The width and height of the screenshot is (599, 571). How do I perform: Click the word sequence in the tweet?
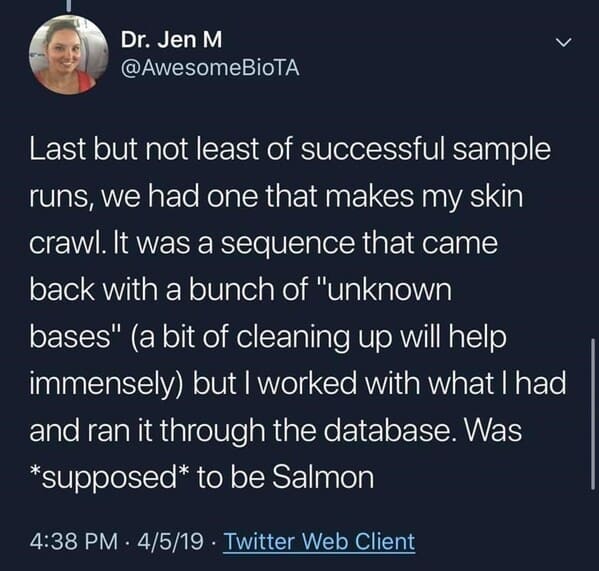pyautogui.click(x=288, y=244)
